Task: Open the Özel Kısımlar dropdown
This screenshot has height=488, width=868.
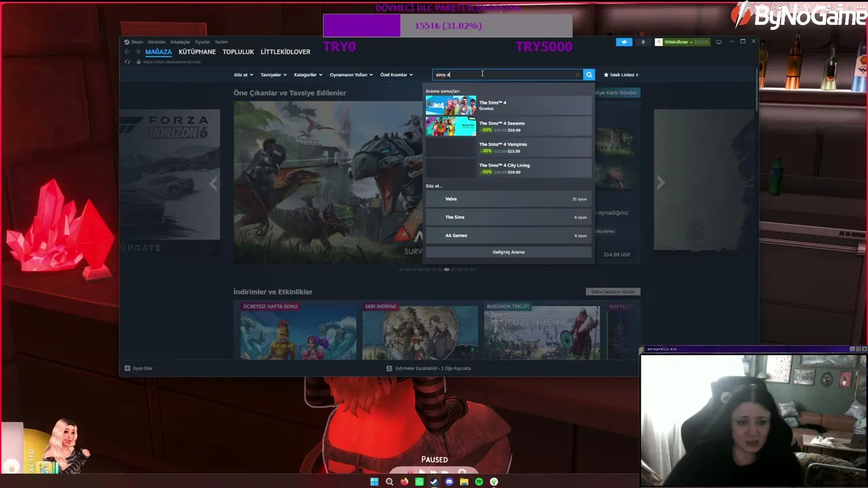Action: (397, 75)
